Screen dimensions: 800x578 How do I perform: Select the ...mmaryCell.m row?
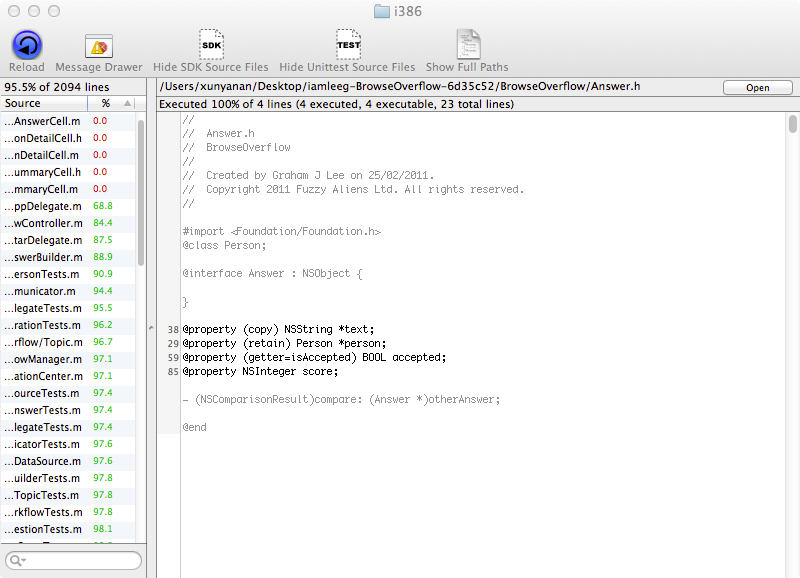pyautogui.click(x=67, y=189)
